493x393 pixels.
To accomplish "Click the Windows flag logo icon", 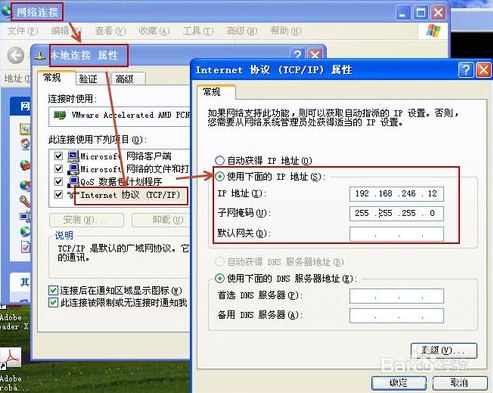I will (x=433, y=31).
